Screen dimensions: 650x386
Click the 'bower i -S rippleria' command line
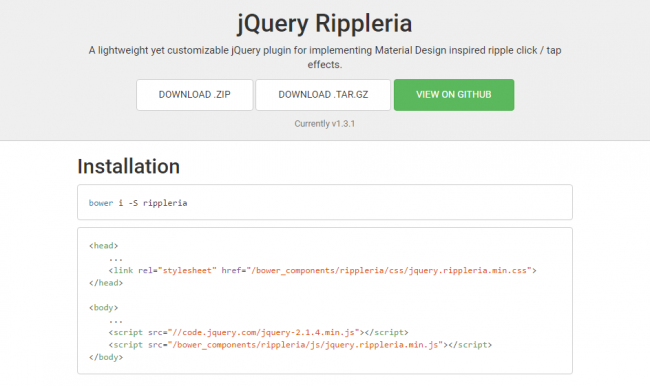[138, 203]
